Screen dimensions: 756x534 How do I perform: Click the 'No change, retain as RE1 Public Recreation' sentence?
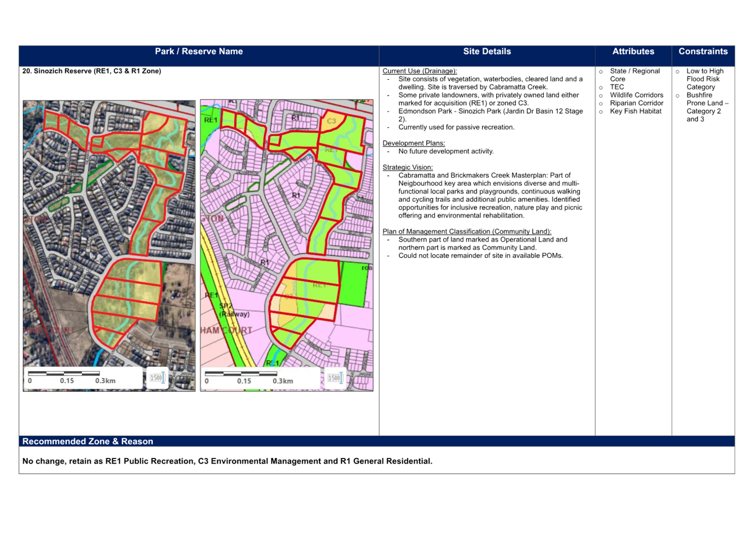point(227,461)
